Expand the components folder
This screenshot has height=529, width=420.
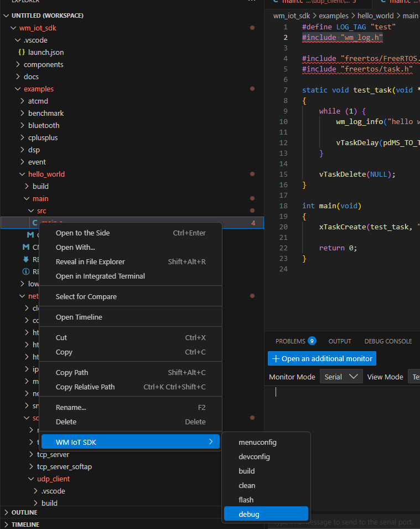(x=18, y=64)
